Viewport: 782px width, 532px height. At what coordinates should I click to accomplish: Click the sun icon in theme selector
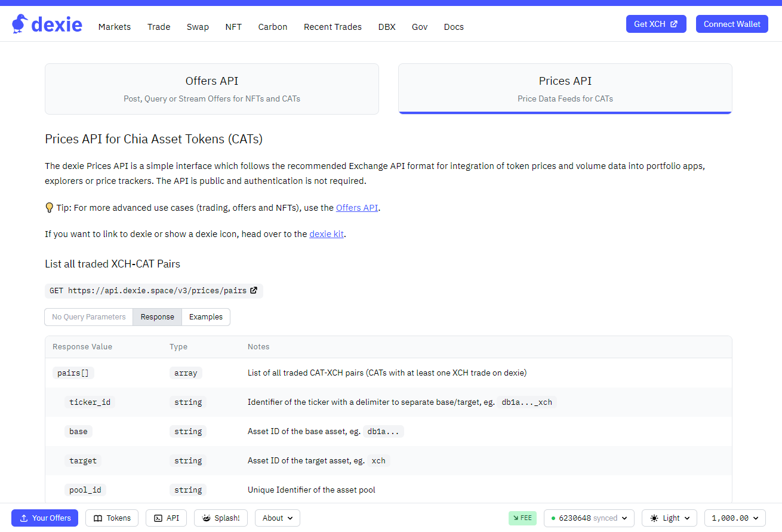(x=655, y=518)
